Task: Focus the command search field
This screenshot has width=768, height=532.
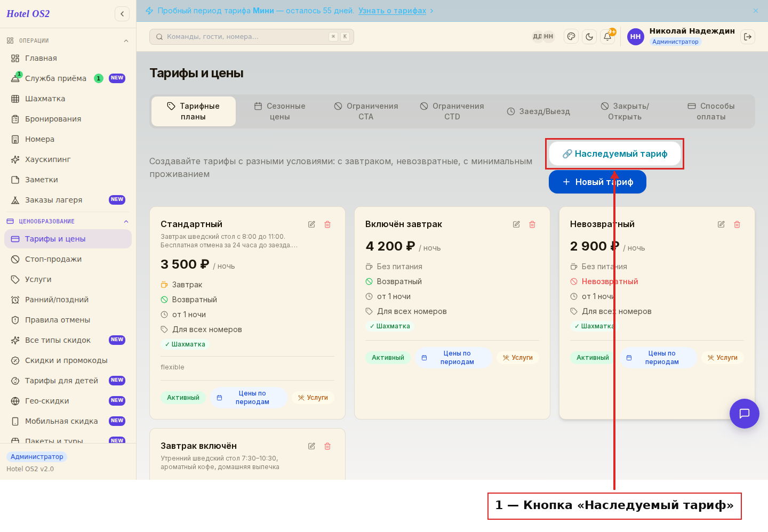Action: click(x=252, y=37)
